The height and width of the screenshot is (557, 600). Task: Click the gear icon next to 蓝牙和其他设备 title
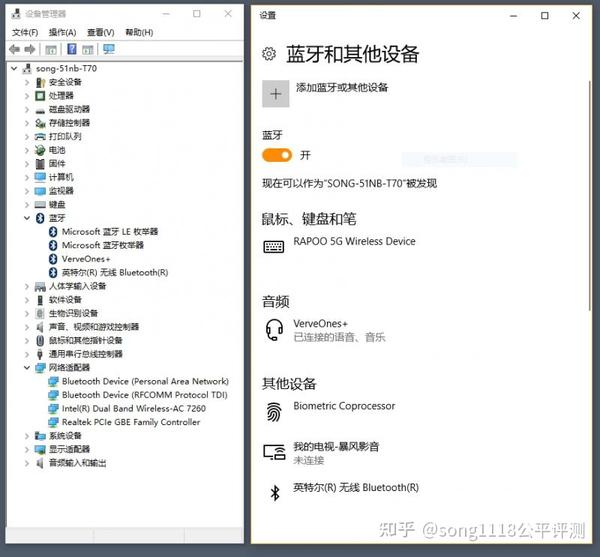coord(269,54)
